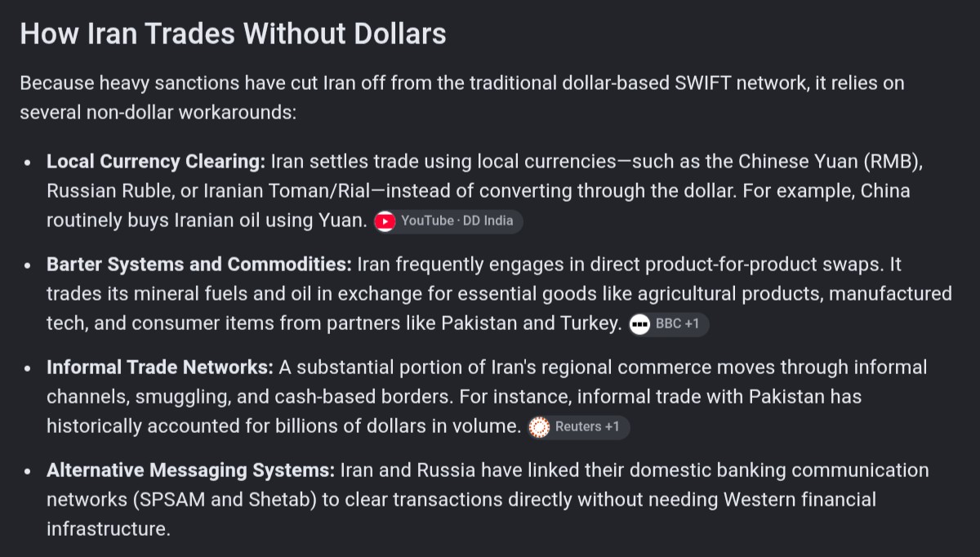Select the Local Currency Clearing bold label
The width and height of the screenshot is (980, 557).
click(156, 162)
